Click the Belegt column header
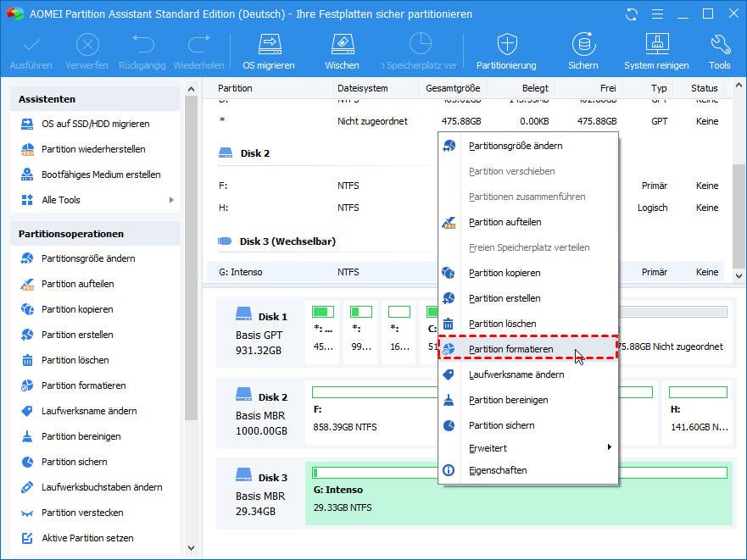The width and height of the screenshot is (747, 560). [535, 88]
